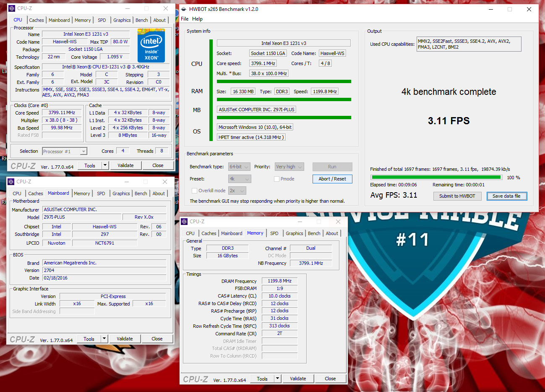The image size is (545, 392).
Task: Open About tab in top CPU-Z window
Action: 159,20
